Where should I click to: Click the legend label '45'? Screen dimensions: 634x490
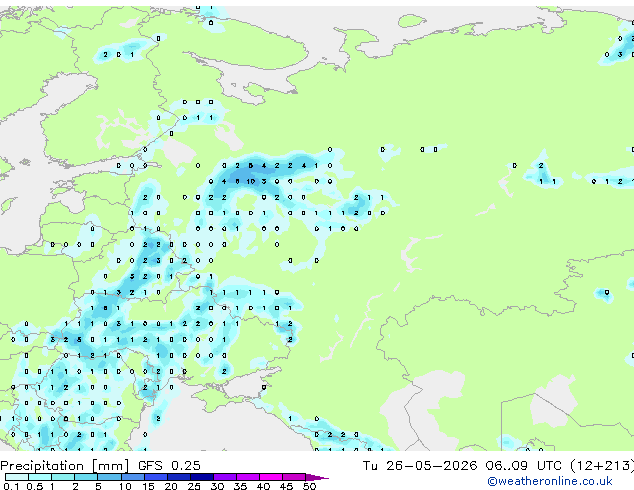click(286, 486)
